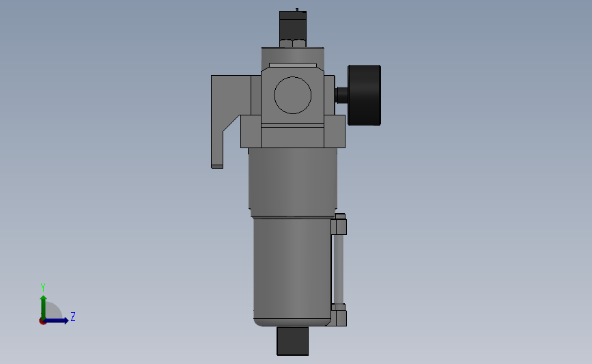Click the Y axis label on the triad

click(43, 288)
